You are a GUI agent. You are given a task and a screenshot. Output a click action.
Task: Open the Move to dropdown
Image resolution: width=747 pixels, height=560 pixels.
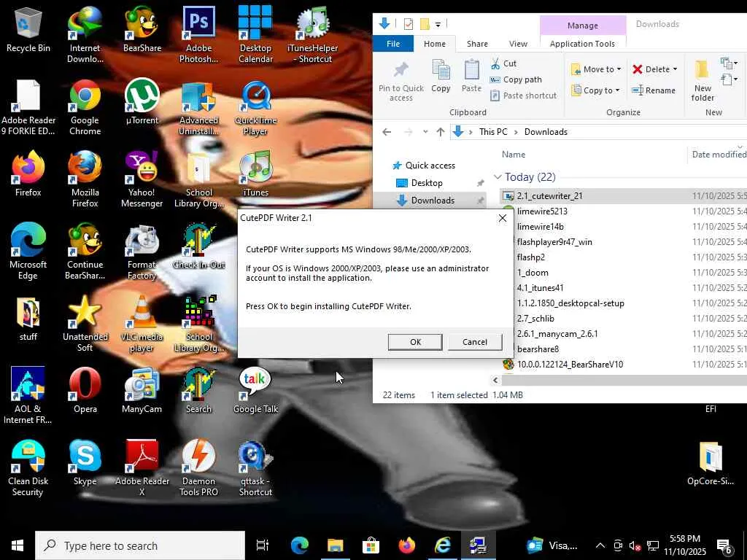tap(596, 69)
